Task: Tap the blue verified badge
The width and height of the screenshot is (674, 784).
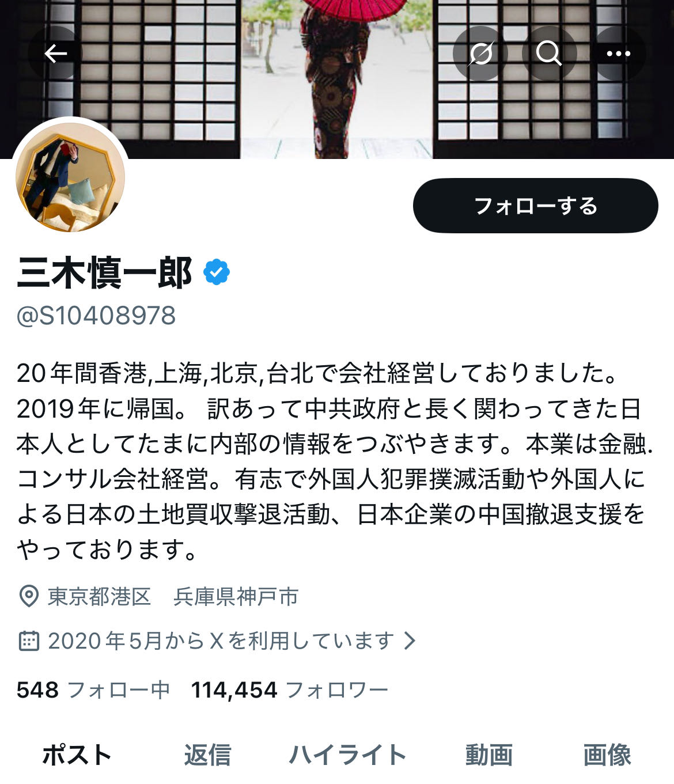Action: click(x=217, y=272)
